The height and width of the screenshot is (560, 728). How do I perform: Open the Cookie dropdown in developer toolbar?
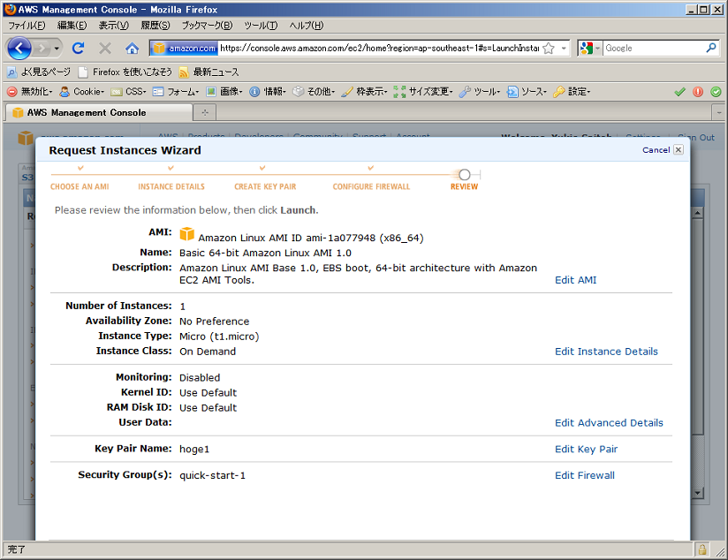point(82,91)
